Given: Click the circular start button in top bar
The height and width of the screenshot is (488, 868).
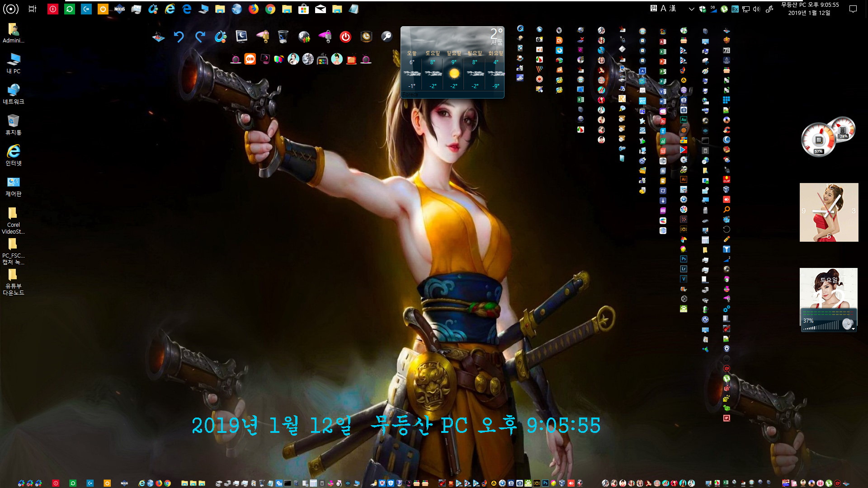Looking at the screenshot, I should [11, 9].
